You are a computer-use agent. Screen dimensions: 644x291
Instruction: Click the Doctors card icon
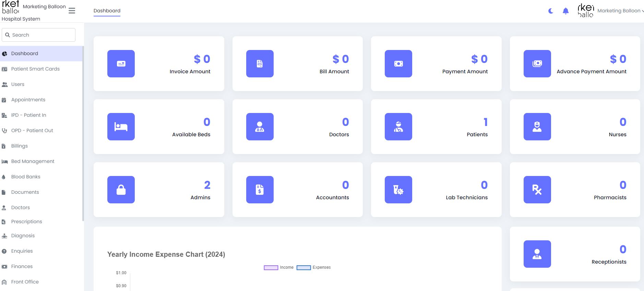260,127
